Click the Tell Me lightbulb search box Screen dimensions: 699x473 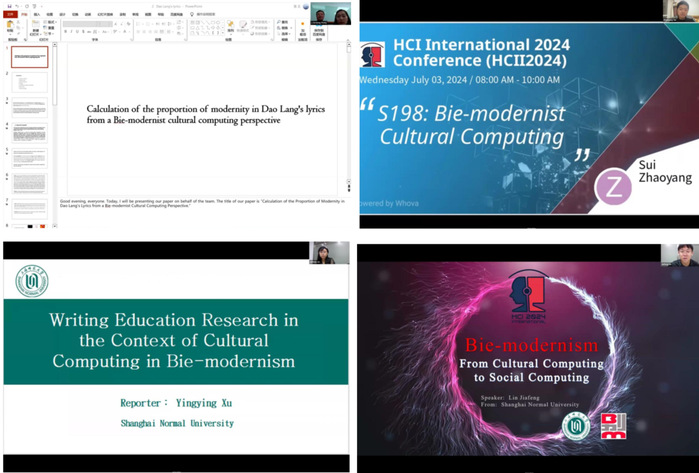pos(203,15)
